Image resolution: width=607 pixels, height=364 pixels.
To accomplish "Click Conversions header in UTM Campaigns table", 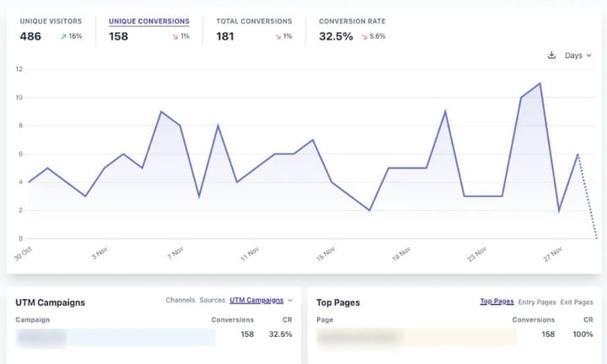I will 233,320.
